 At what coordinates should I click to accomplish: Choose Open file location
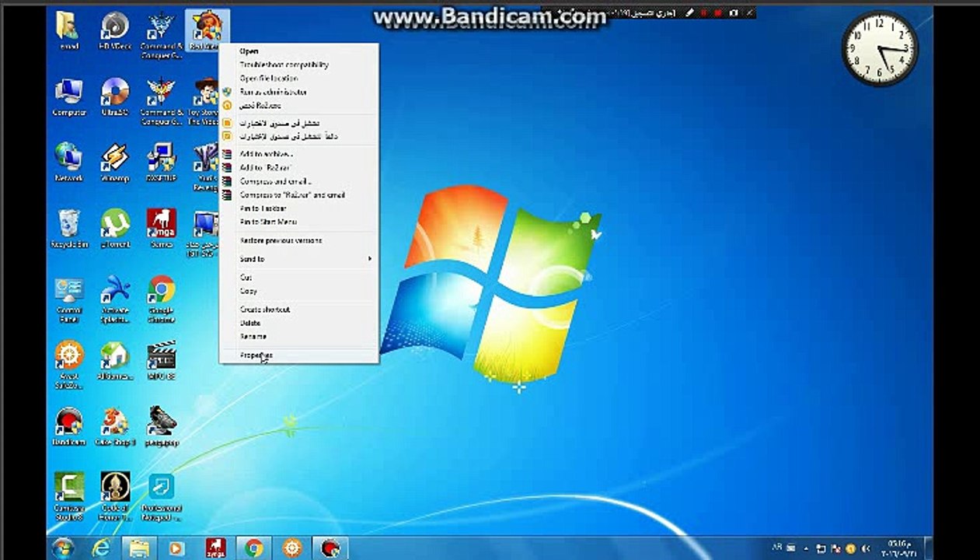[299, 78]
